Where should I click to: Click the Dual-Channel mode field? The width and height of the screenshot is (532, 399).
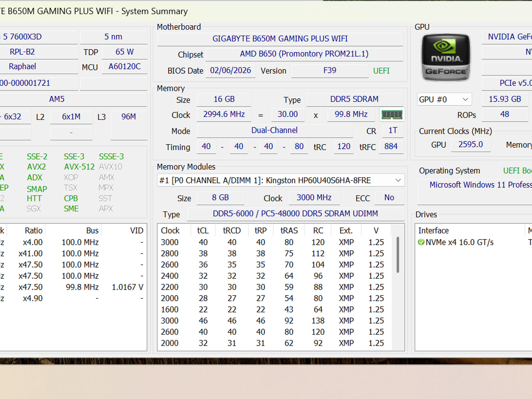(275, 130)
